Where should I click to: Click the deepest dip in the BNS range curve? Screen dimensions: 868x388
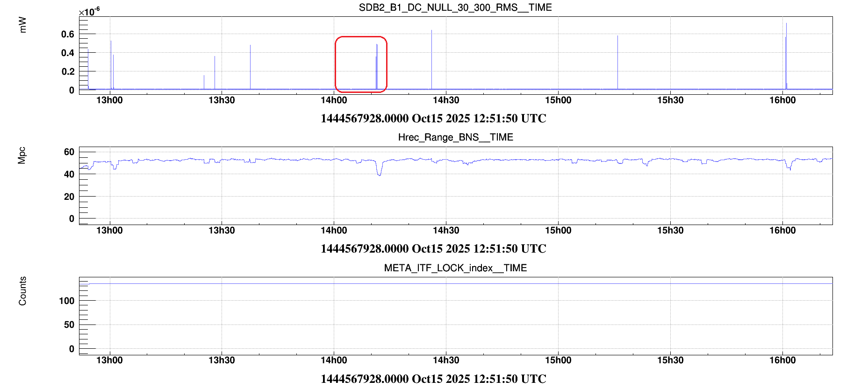(x=379, y=174)
